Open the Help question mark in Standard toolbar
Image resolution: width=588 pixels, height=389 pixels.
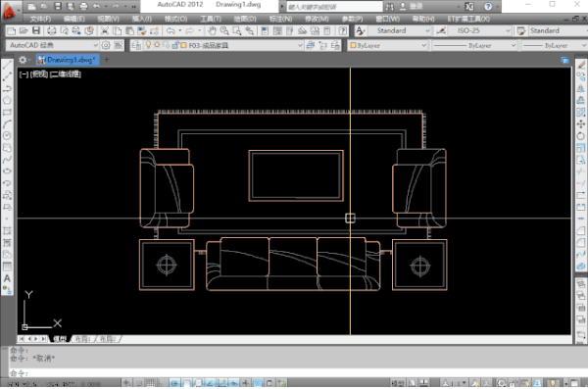[343, 30]
